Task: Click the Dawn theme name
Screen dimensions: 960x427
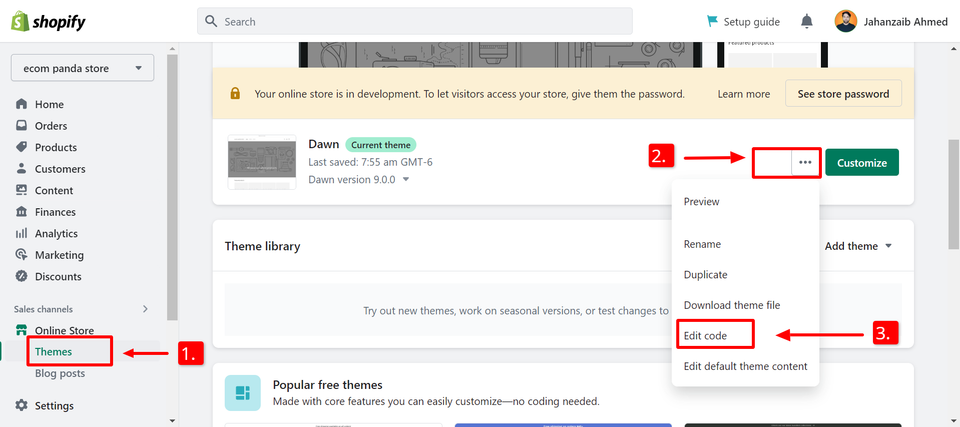Action: pyautogui.click(x=324, y=145)
